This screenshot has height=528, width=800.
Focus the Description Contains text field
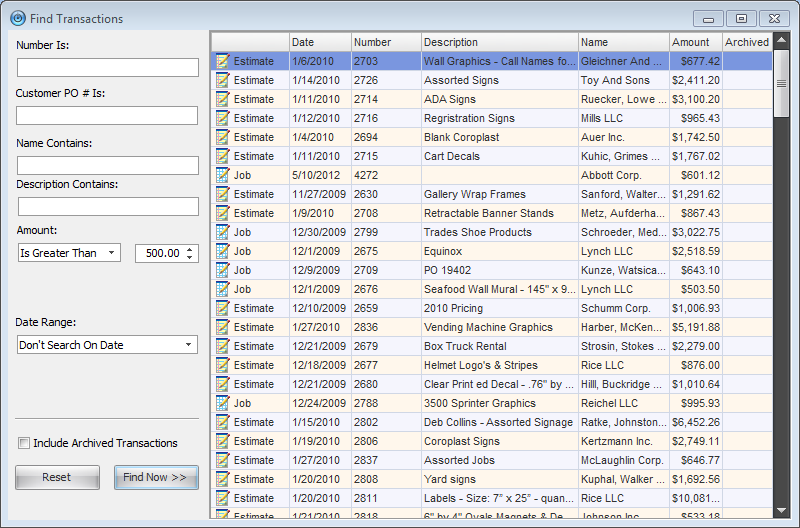pyautogui.click(x=107, y=207)
